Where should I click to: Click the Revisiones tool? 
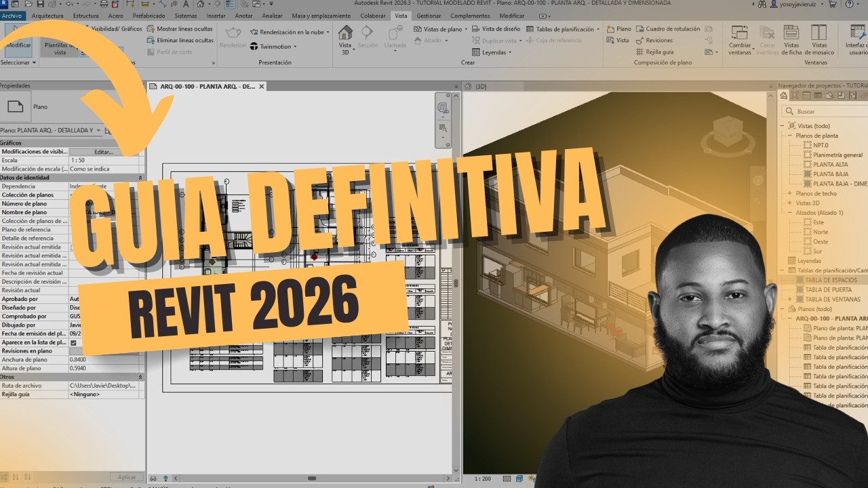tap(654, 40)
